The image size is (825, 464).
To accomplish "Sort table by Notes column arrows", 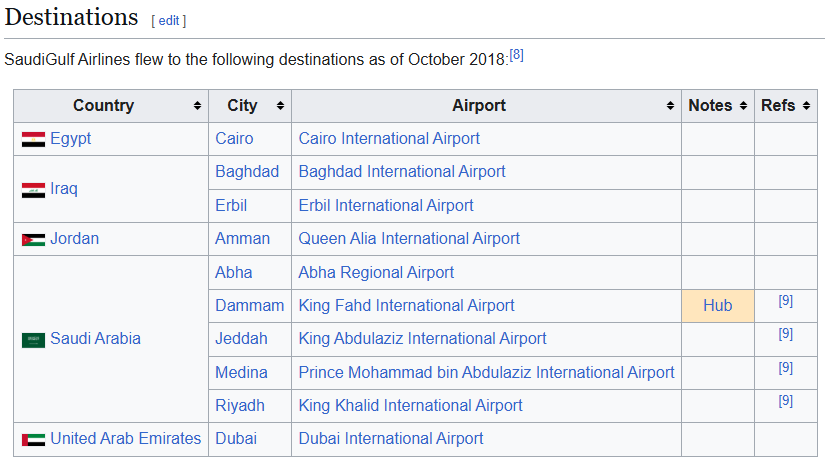I will [743, 106].
